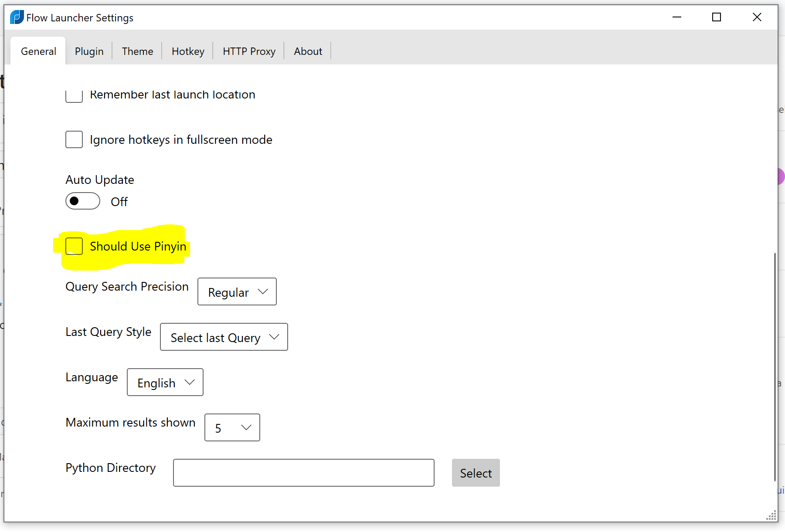785x532 pixels.
Task: Open the Query Search Precision dropdown
Action: click(237, 291)
